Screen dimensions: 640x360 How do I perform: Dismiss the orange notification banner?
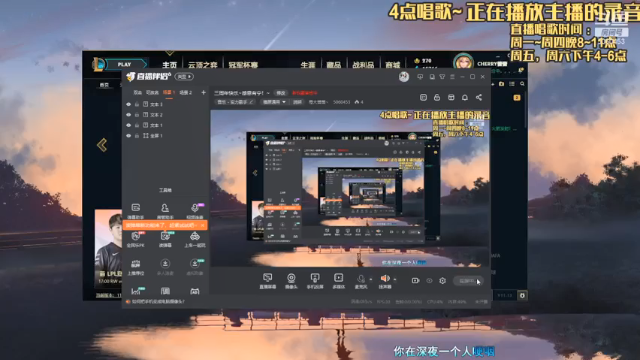pos(202,225)
